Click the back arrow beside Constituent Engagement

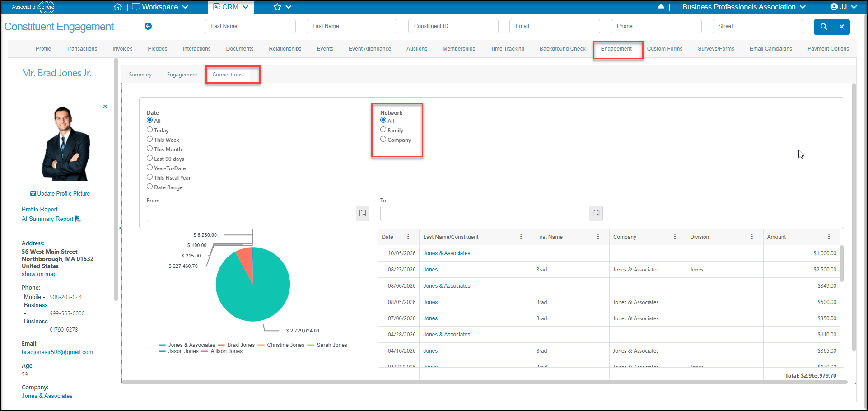[x=148, y=26]
